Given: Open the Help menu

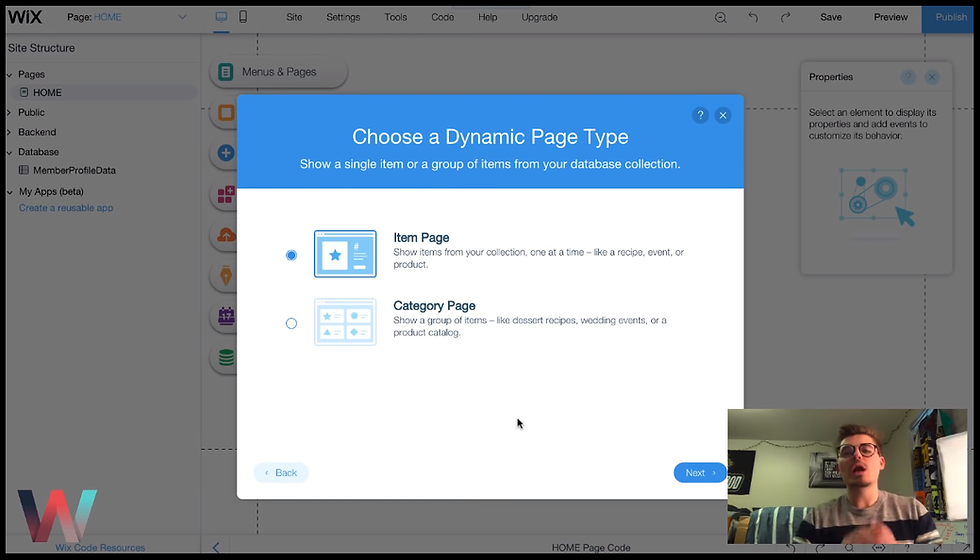Looking at the screenshot, I should 488,17.
